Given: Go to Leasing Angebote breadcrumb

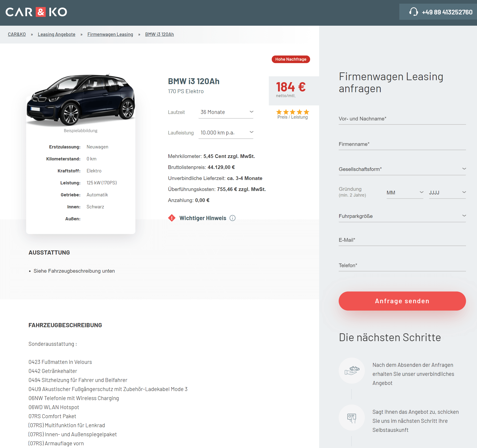Looking at the screenshot, I should point(56,34).
